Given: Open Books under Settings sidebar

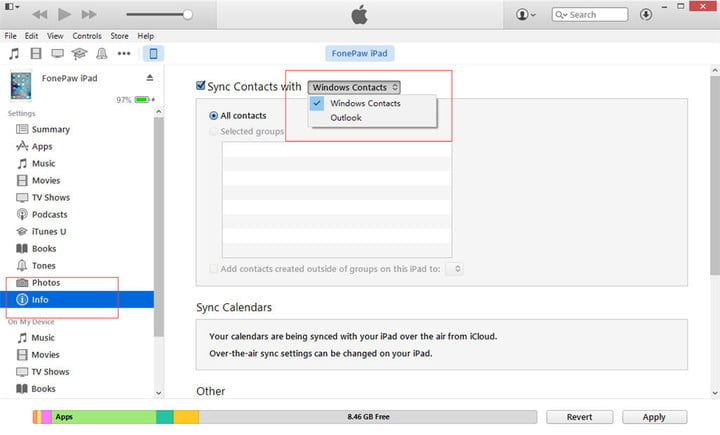Looking at the screenshot, I should tap(44, 248).
